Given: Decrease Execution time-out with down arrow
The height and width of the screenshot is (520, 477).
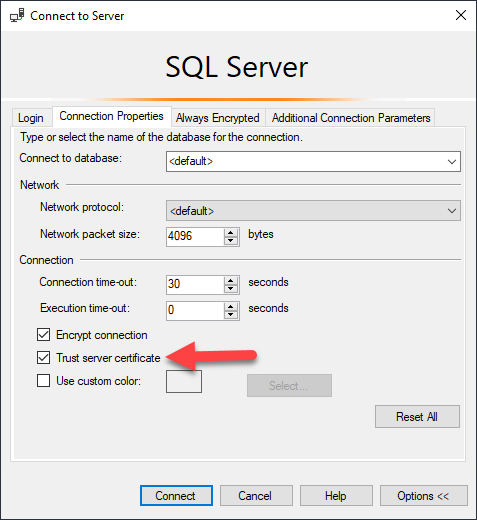Looking at the screenshot, I should coord(231,315).
